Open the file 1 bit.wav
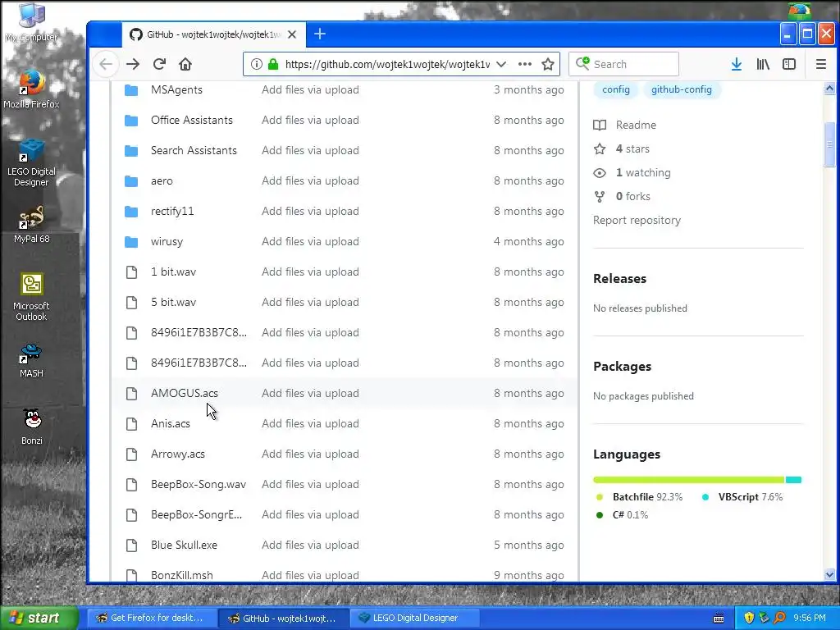The height and width of the screenshot is (630, 840). point(174,272)
